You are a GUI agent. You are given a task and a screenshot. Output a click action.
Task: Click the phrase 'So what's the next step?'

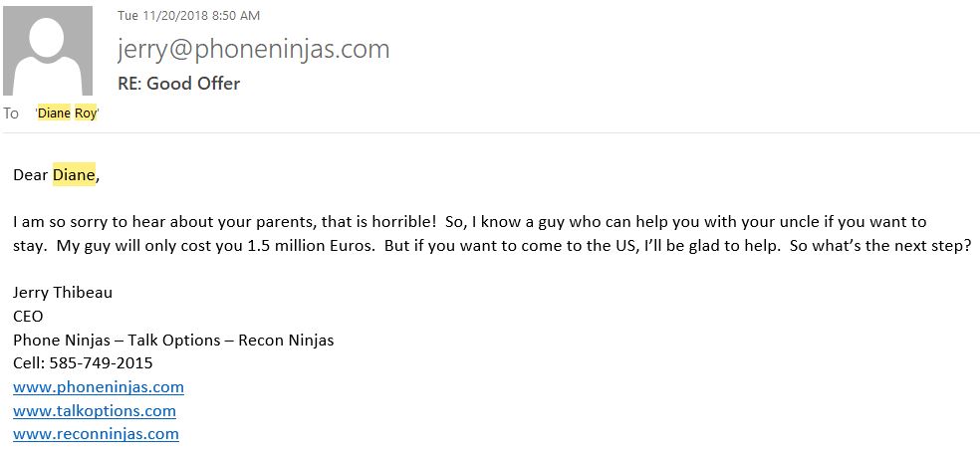click(x=880, y=246)
